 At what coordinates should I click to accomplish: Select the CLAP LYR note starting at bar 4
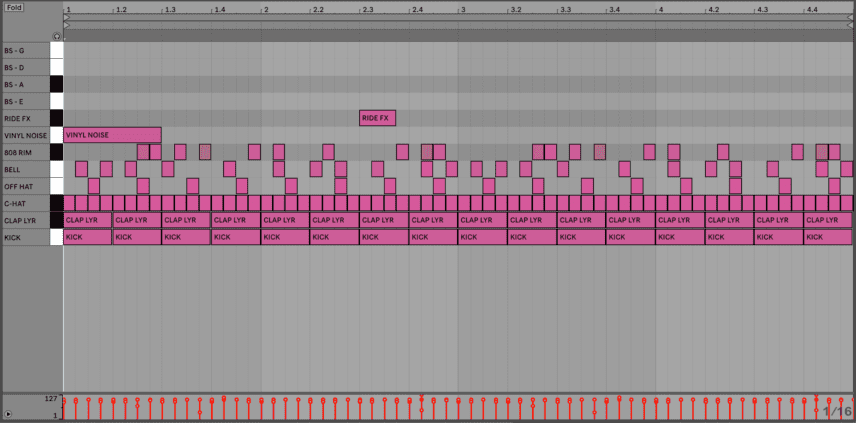point(680,221)
